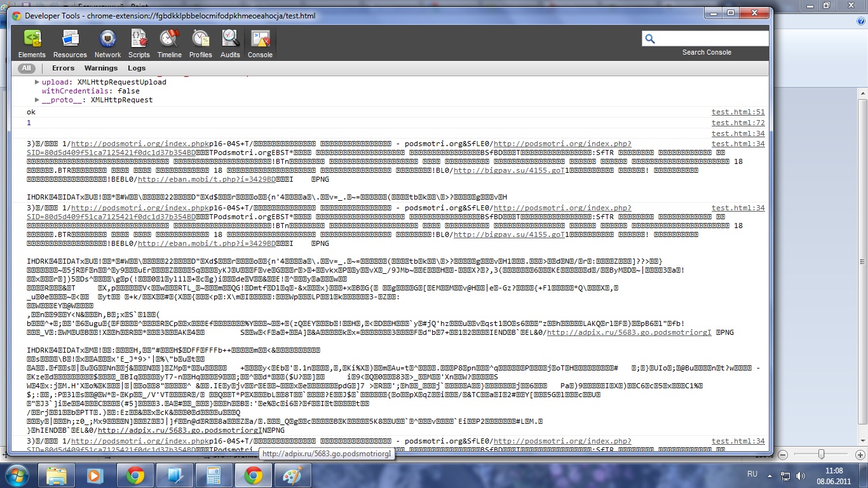The image size is (868, 488).
Task: Expand the upload XMLHttpRequestUpload property
Action: point(37,83)
